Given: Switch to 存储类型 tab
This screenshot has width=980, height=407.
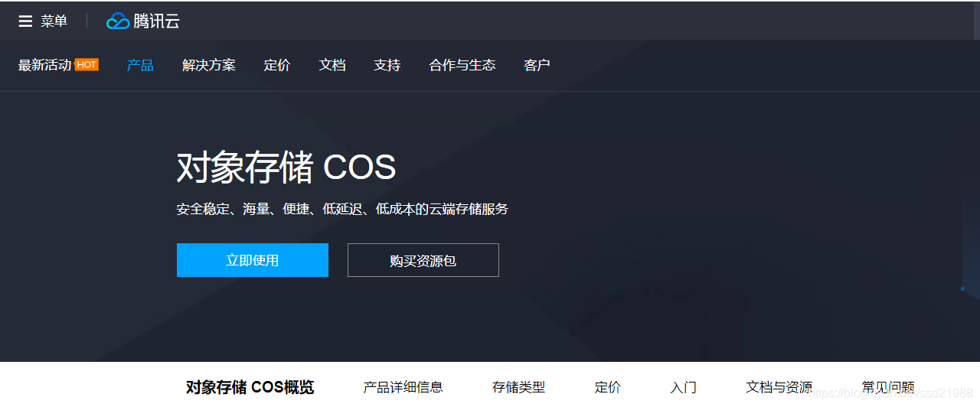Looking at the screenshot, I should point(518,387).
